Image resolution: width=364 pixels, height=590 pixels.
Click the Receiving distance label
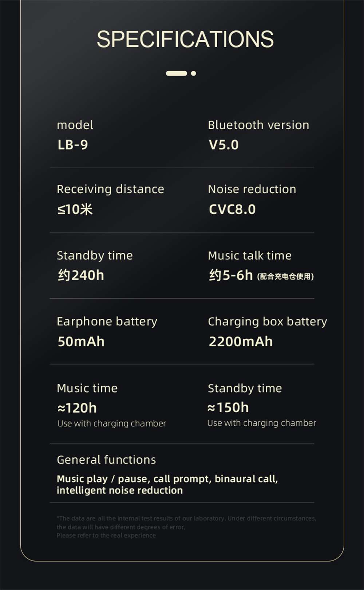click(110, 189)
